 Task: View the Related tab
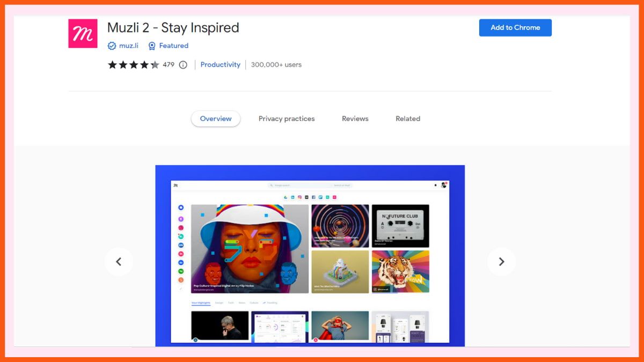407,119
